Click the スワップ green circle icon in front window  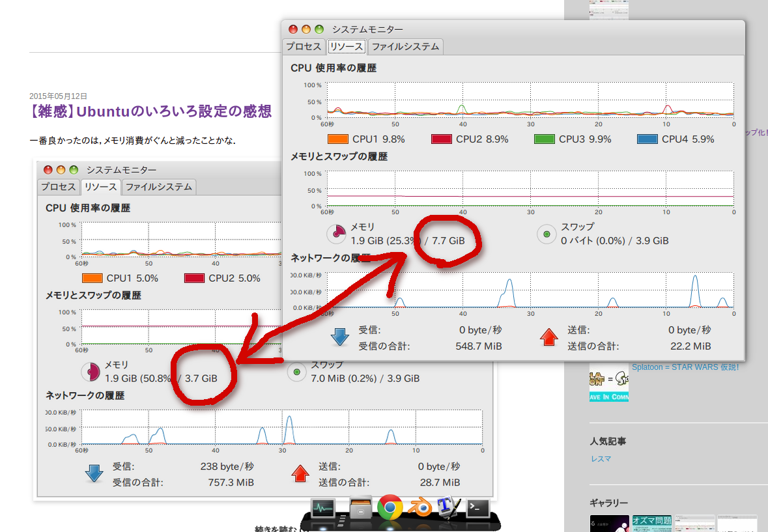(547, 234)
